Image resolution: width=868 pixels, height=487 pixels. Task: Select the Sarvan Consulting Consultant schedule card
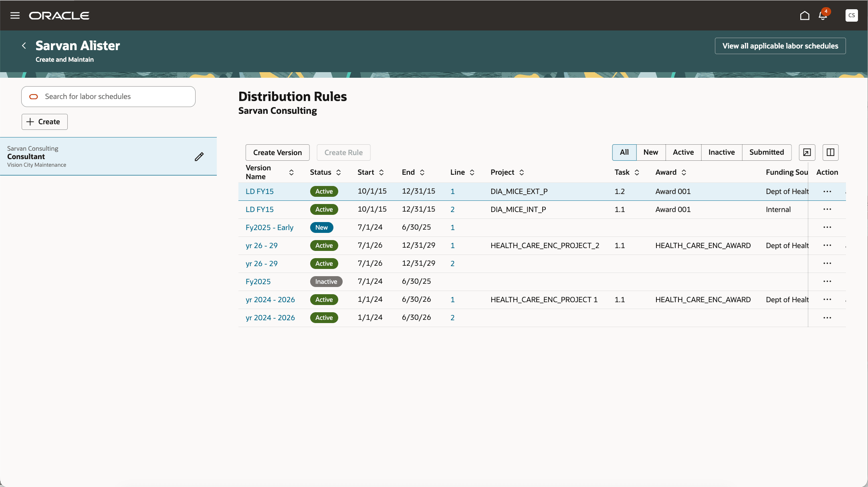click(108, 156)
